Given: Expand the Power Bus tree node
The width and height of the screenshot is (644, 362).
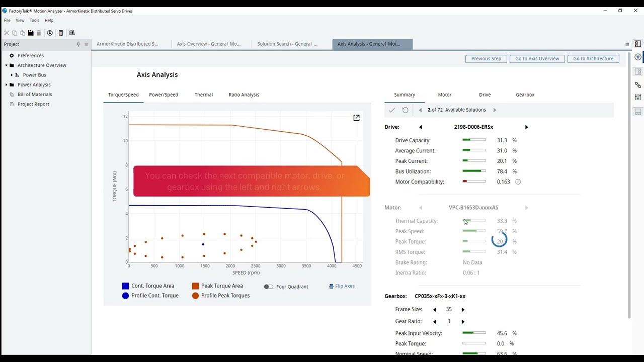Looking at the screenshot, I should 12,75.
